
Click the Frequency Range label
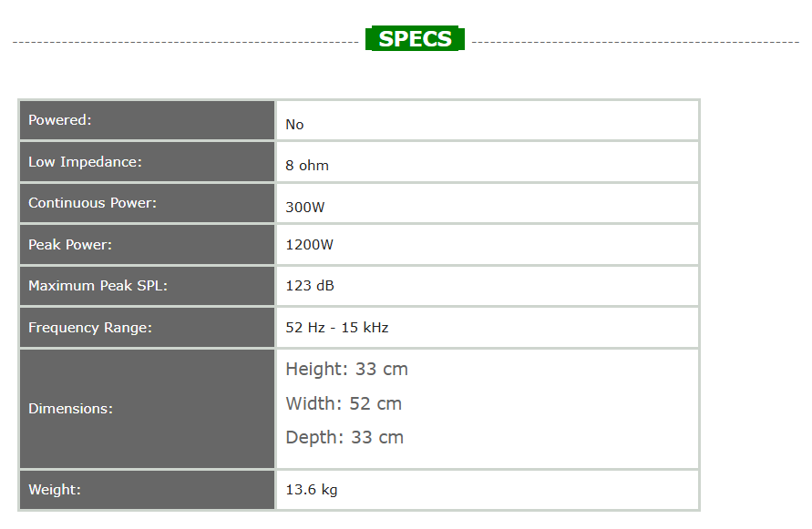[x=90, y=328]
